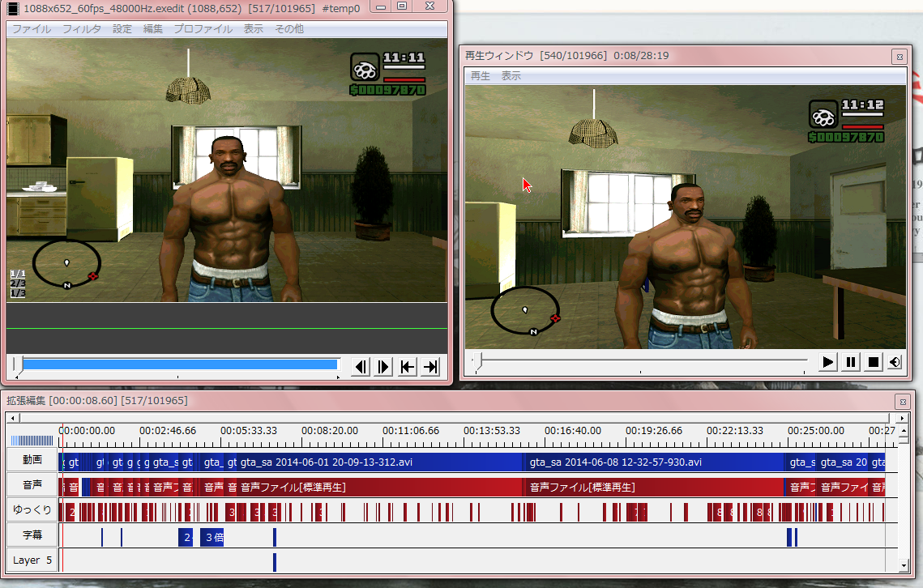Click the main window blue seek bar
Image resolution: width=923 pixels, height=588 pixels.
[x=180, y=364]
